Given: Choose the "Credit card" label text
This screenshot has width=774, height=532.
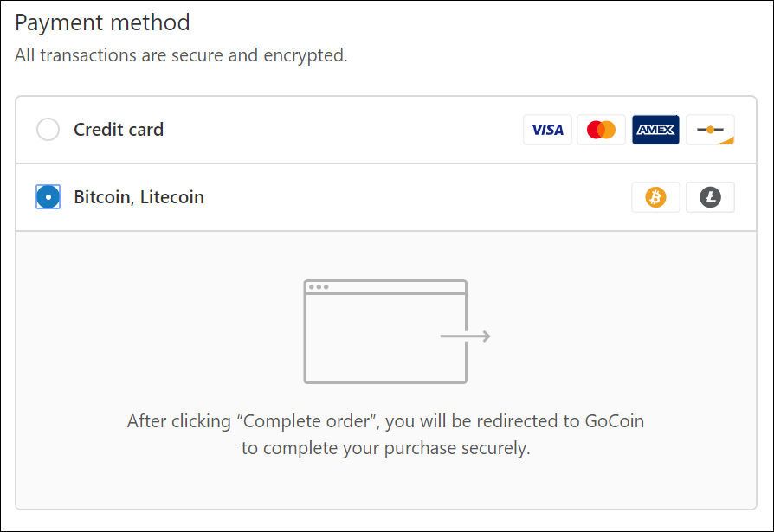Looking at the screenshot, I should (119, 130).
